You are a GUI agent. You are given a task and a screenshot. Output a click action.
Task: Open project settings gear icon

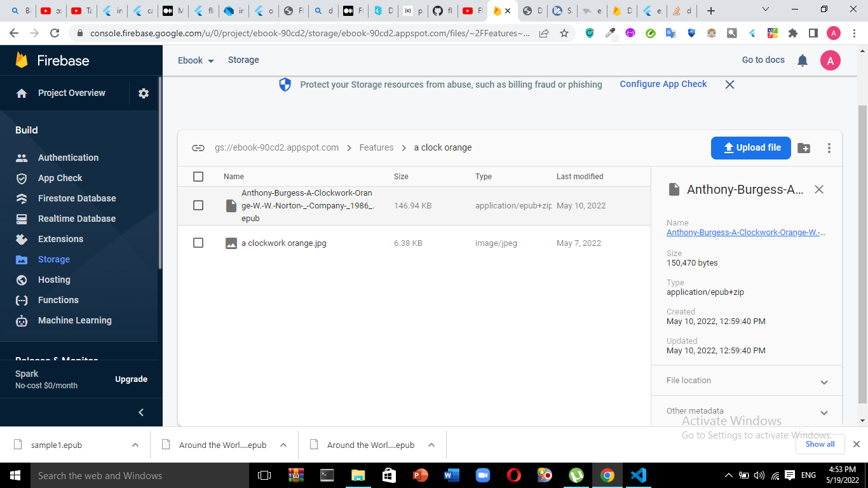pyautogui.click(x=144, y=93)
